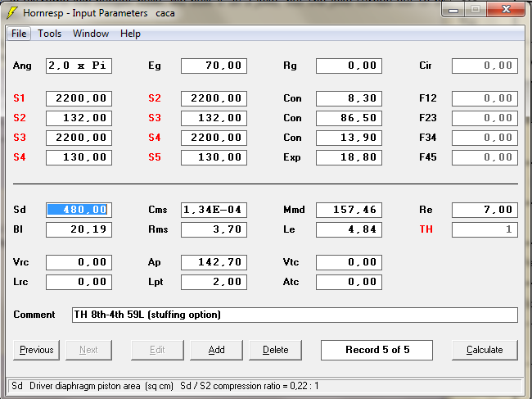Screen dimensions: 532x399
Task: Click the Atc input field
Action: [x=349, y=282]
